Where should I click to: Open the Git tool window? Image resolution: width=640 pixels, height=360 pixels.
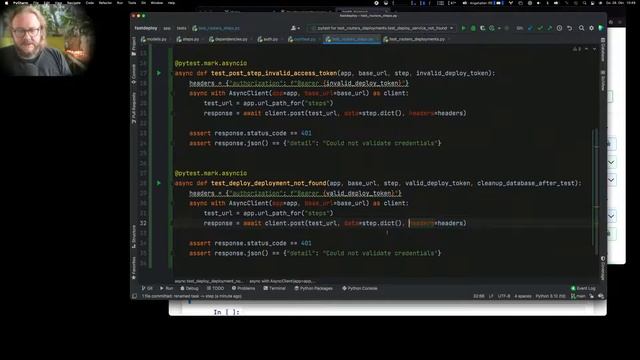(x=147, y=288)
